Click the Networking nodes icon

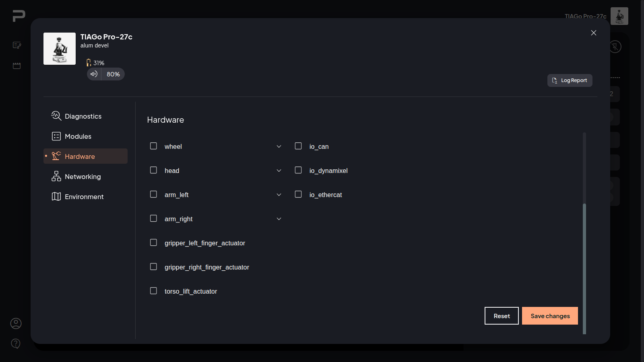(x=56, y=176)
